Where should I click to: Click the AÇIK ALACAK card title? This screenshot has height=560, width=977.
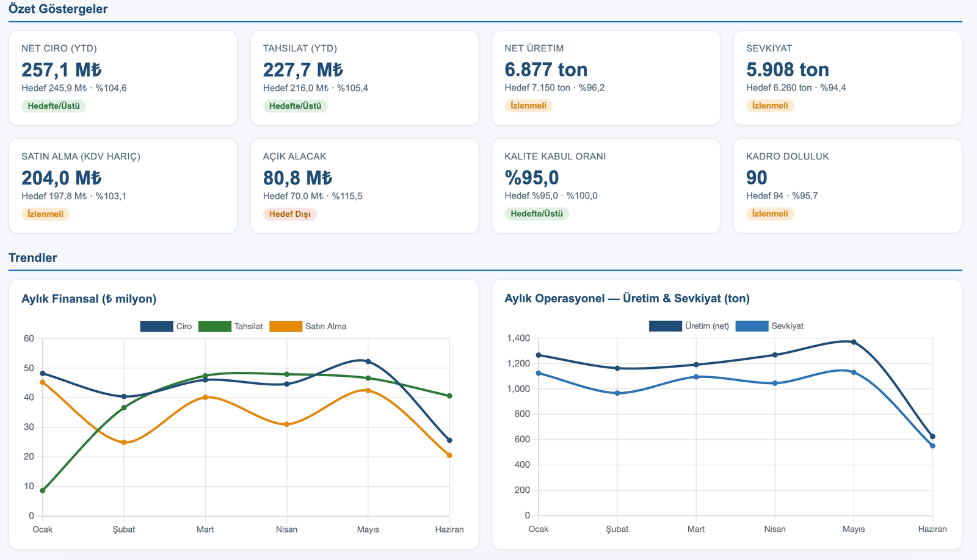[x=295, y=156]
